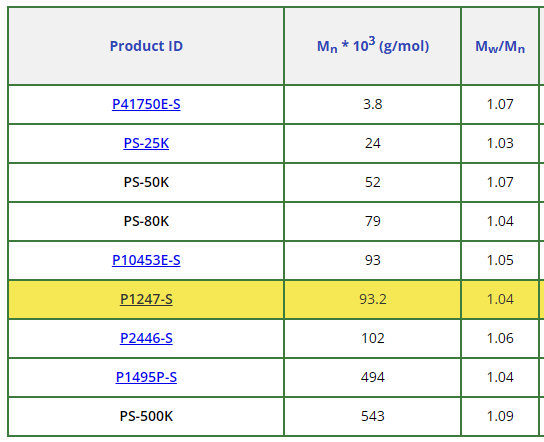
Task: Open the P41750E-S product link
Action: click(x=146, y=104)
